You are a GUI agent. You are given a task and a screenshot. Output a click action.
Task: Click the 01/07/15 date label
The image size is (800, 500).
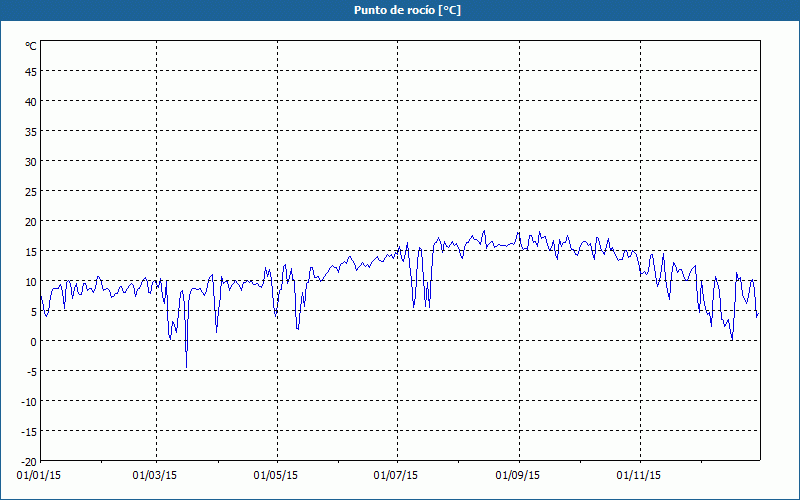(395, 476)
